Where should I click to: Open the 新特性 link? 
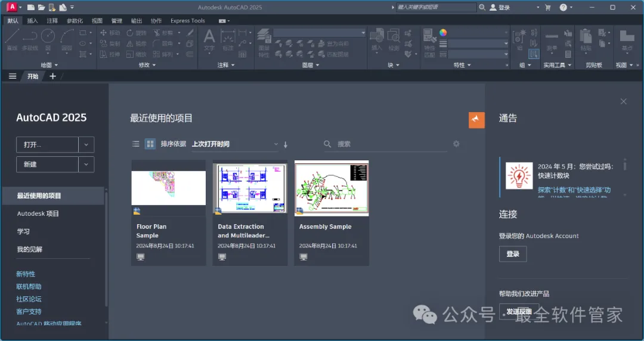[x=26, y=274]
